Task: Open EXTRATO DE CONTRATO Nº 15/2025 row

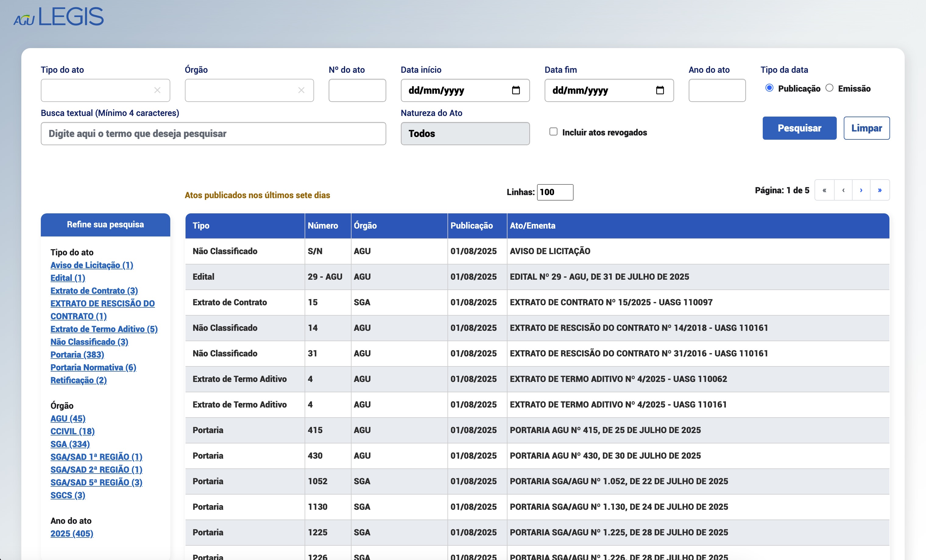Action: pyautogui.click(x=537, y=302)
